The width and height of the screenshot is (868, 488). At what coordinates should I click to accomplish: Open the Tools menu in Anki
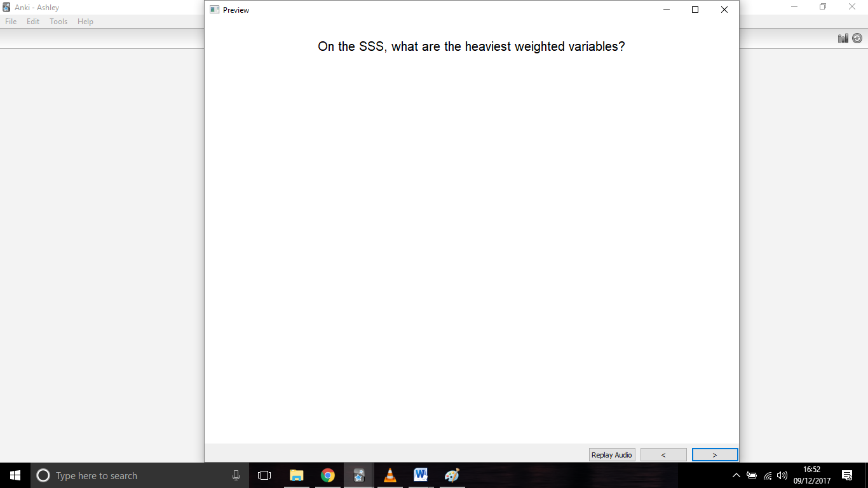coord(58,22)
